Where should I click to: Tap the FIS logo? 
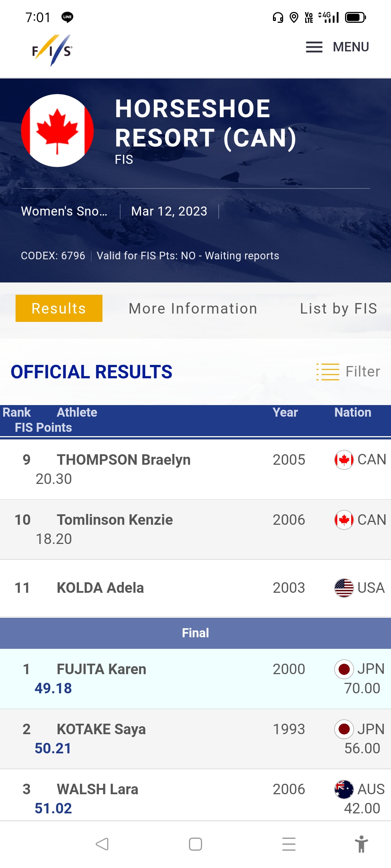coord(52,50)
